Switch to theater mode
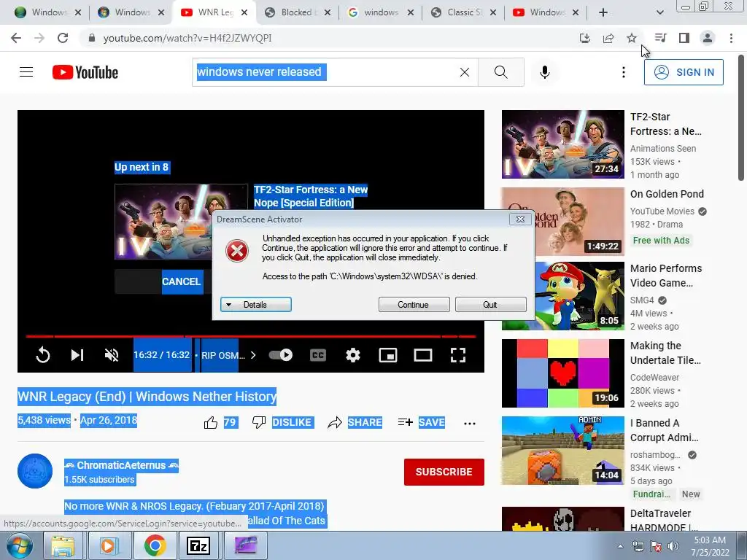Image resolution: width=747 pixels, height=560 pixels. 423,355
